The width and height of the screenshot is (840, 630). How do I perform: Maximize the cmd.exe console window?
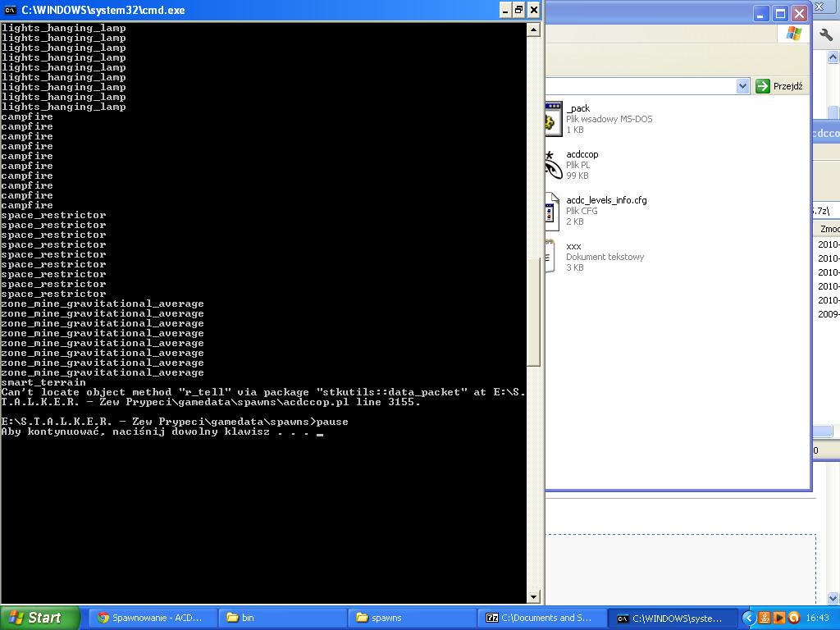[x=518, y=10]
